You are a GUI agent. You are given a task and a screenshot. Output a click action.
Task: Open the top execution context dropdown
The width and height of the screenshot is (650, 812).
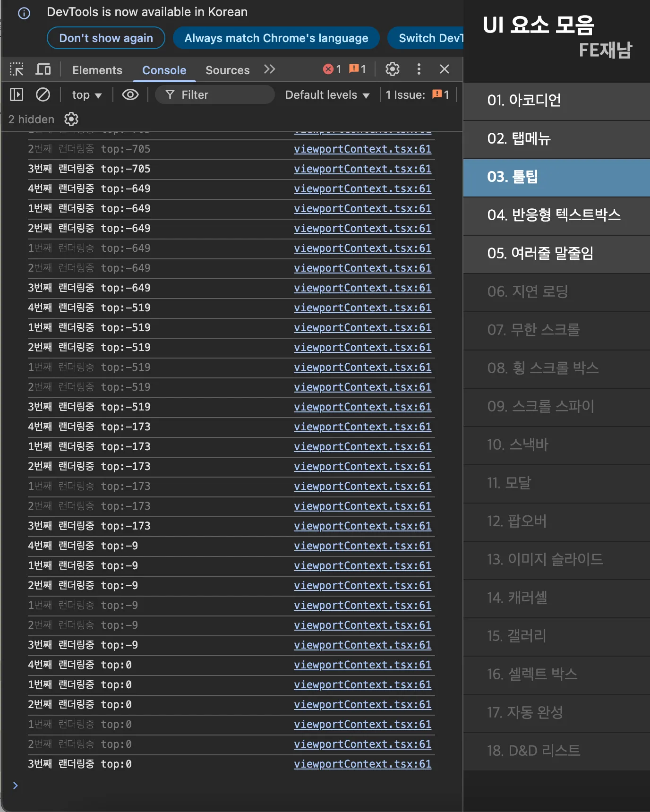87,95
